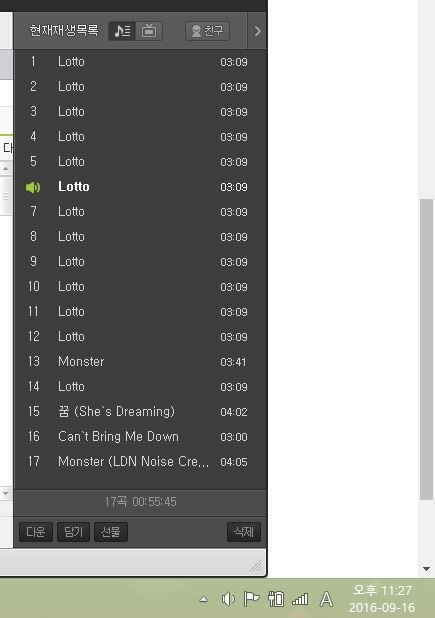This screenshot has height=618, width=435.
Task: Click the right-side vertical scrollbar thumb
Action: pos(426,349)
